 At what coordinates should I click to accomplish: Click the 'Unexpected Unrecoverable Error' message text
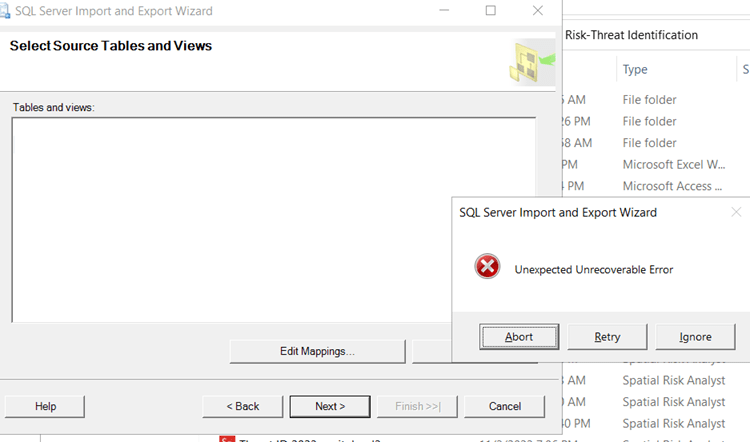point(593,270)
